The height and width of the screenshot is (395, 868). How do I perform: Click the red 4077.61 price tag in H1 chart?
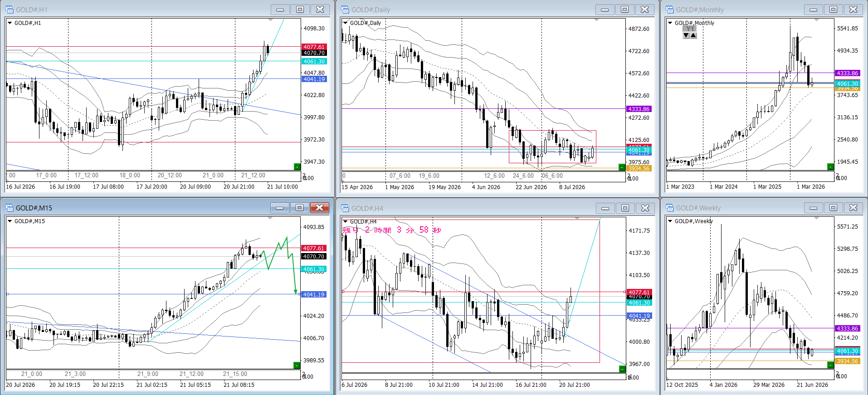point(314,47)
